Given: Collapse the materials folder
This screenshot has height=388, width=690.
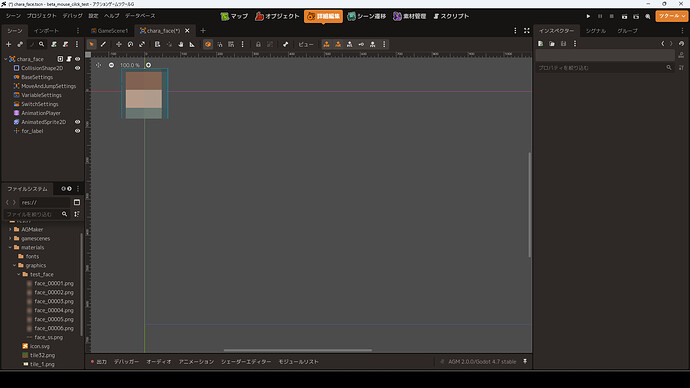Looking at the screenshot, I should (10, 248).
